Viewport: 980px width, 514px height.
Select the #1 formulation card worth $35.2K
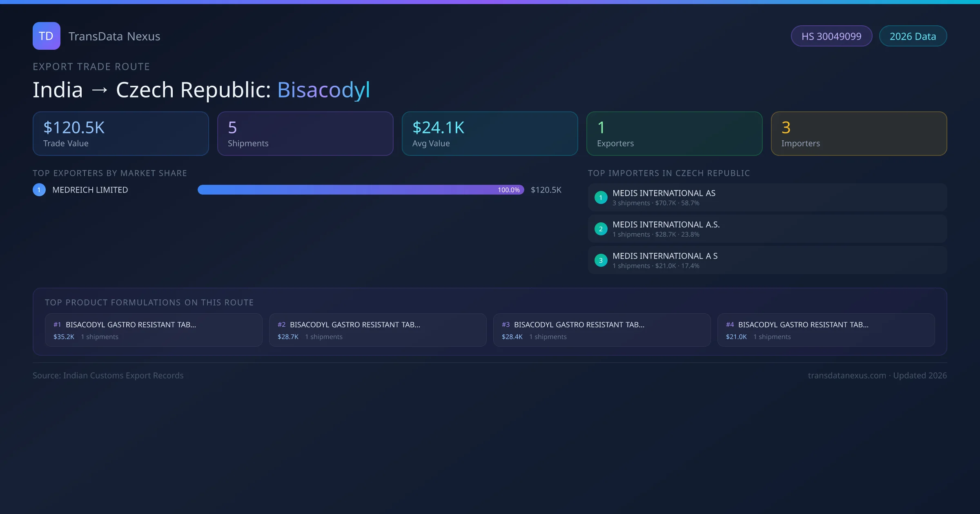[x=154, y=330]
